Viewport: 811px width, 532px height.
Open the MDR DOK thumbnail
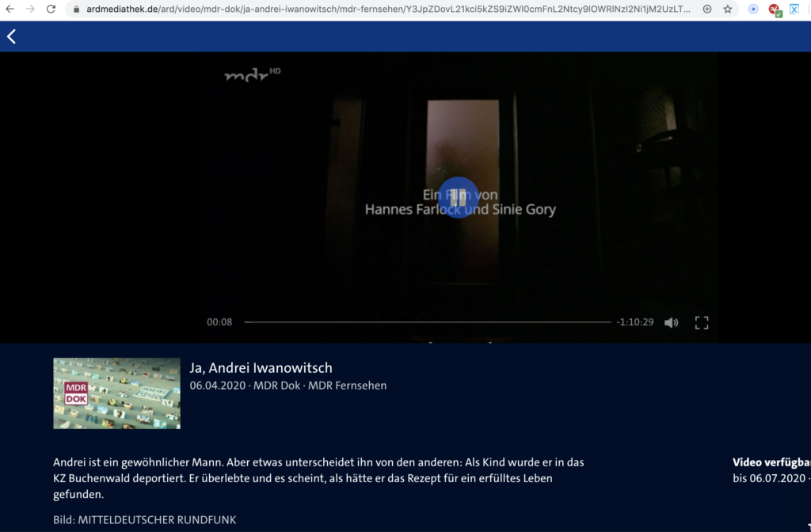coord(117,393)
